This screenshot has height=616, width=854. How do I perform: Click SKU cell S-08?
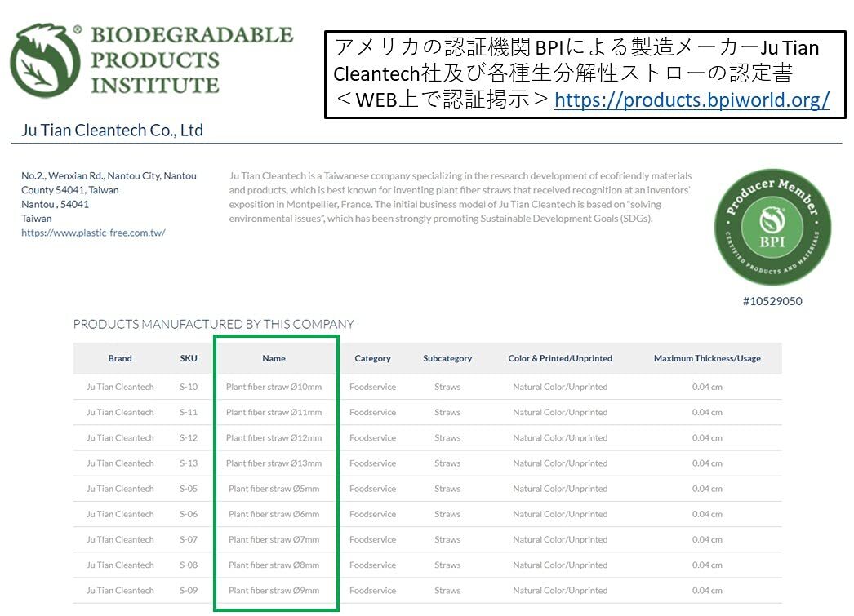(x=189, y=565)
